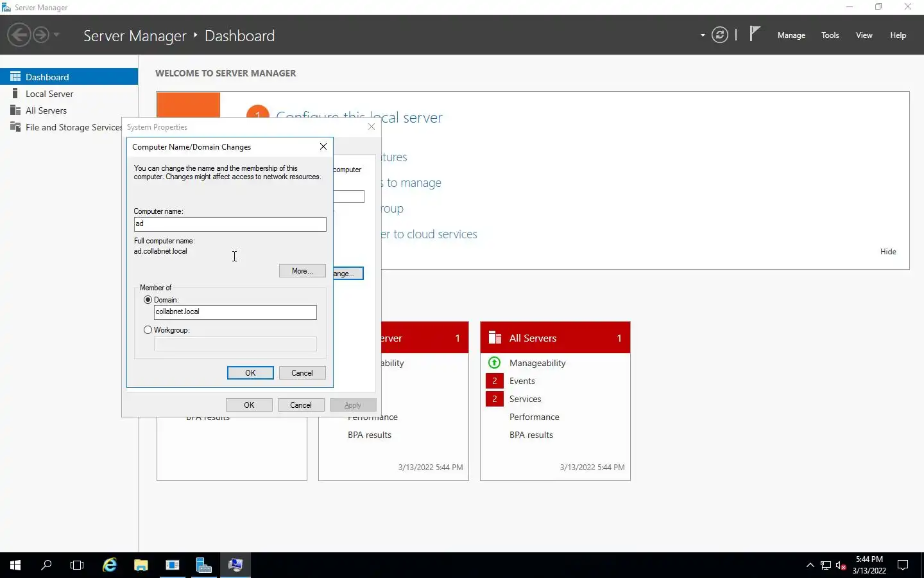The width and height of the screenshot is (924, 578).
Task: Click Cancel in the System Properties window
Action: (x=301, y=405)
